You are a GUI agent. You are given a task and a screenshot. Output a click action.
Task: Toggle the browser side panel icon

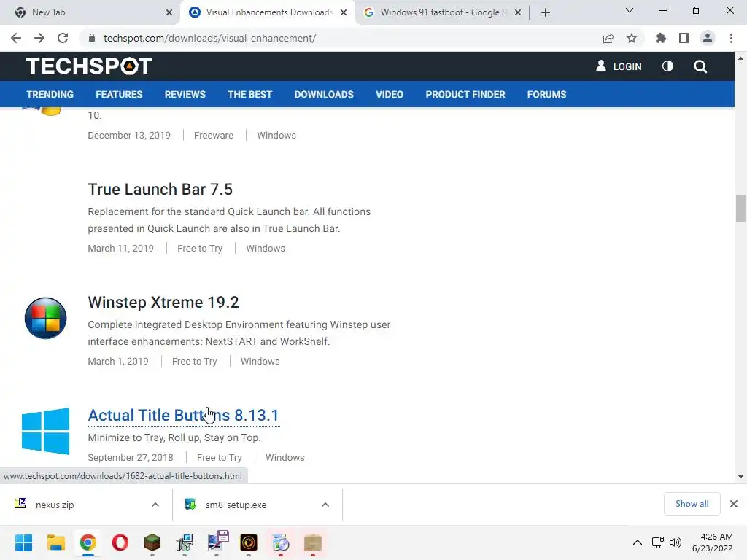[684, 38]
